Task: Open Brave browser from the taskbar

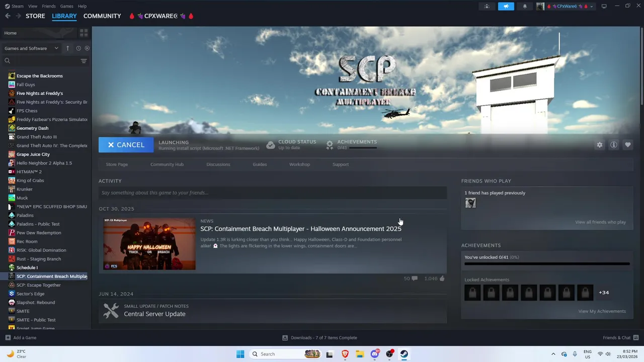Action: click(345, 354)
